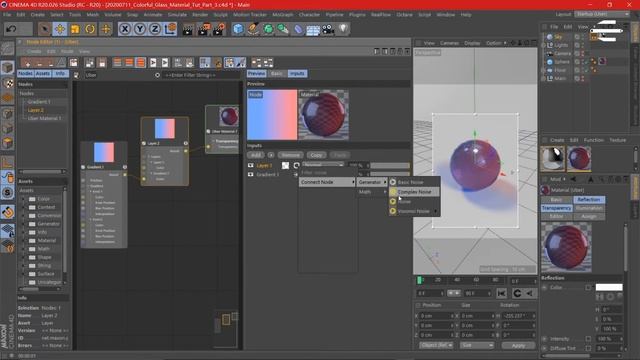Select the Texture mode checker icon
The height and width of the screenshot is (360, 640).
click(7, 83)
